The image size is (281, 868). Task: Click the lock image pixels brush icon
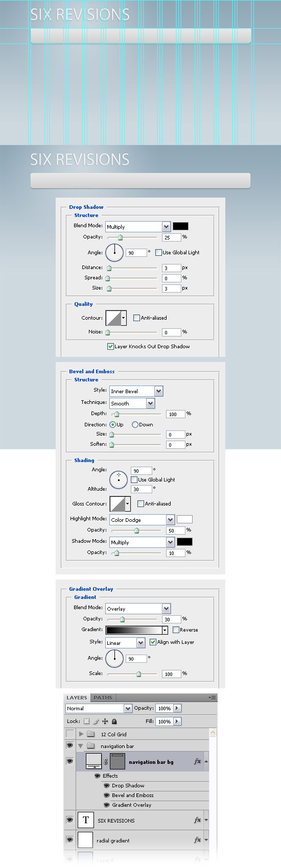pyautogui.click(x=96, y=721)
